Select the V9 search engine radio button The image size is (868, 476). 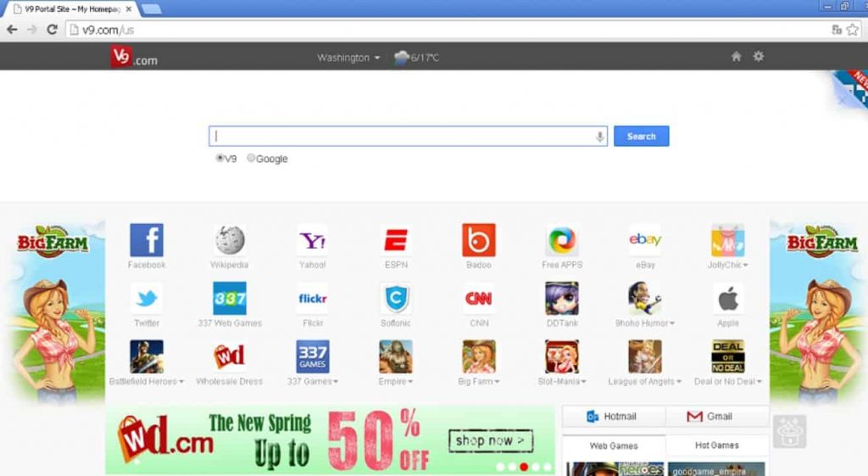pyautogui.click(x=220, y=158)
